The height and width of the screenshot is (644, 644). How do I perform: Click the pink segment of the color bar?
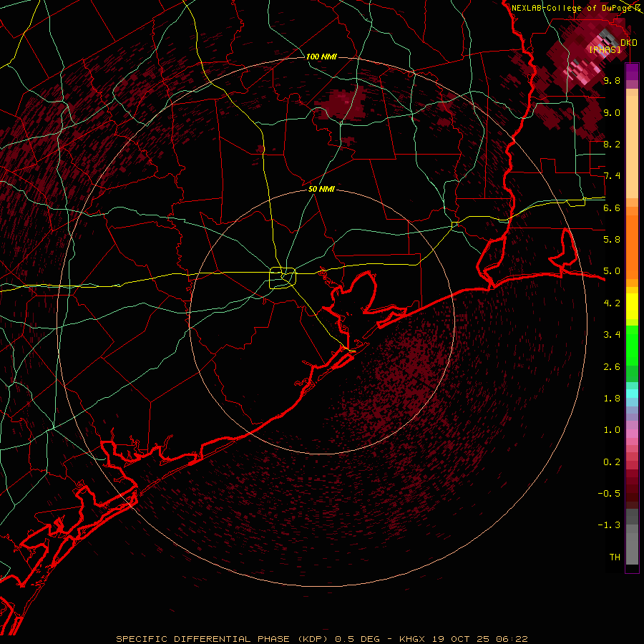[x=632, y=434]
